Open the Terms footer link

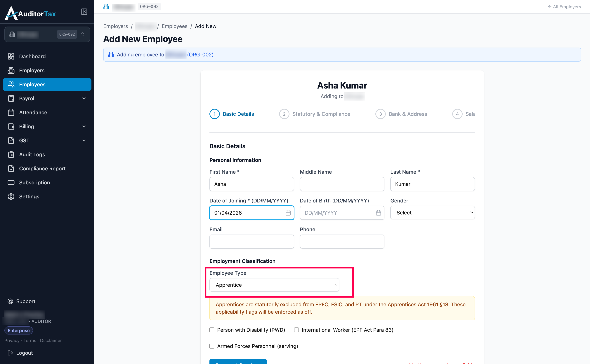tap(30, 340)
